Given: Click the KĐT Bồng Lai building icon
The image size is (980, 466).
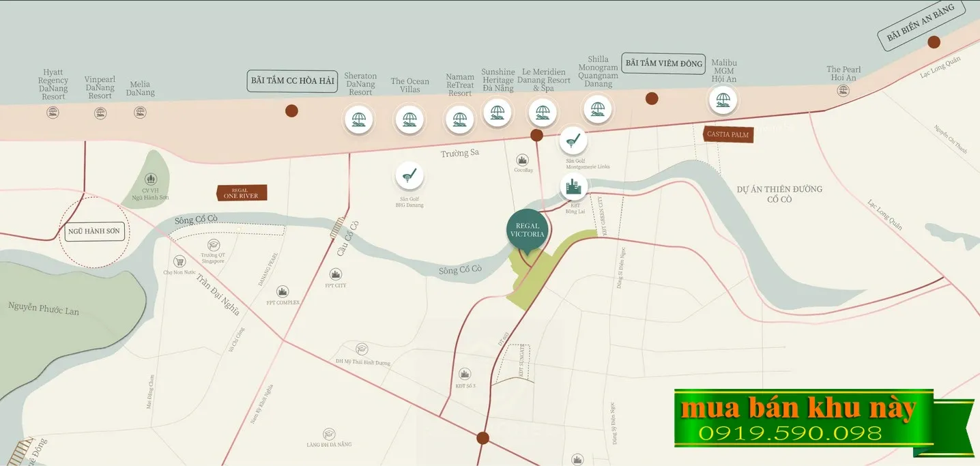Looking at the screenshot, I should tap(574, 186).
